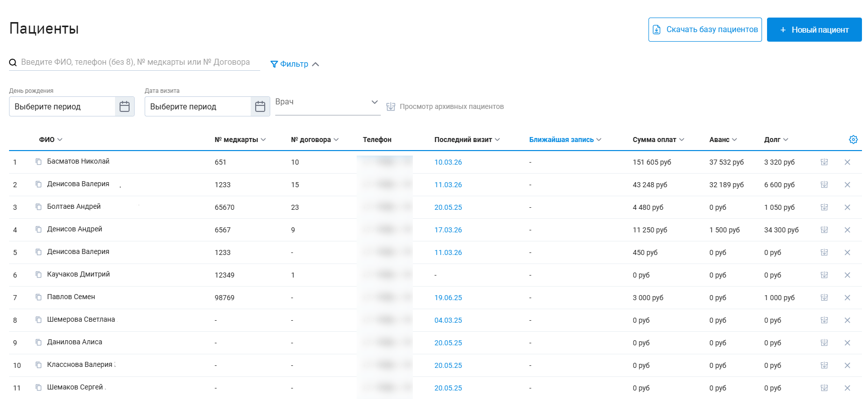Archive patient Каучаков Дмитрий
The height and width of the screenshot is (399, 868).
click(824, 275)
